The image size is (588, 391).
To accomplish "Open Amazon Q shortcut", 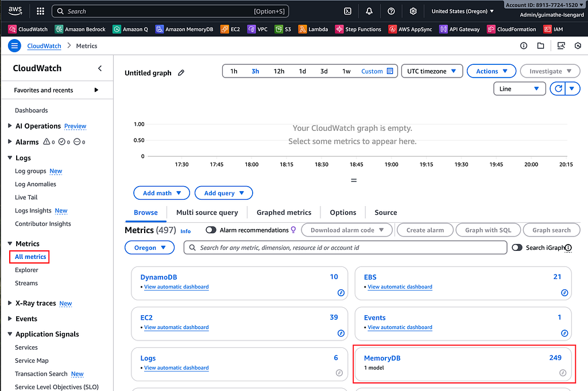I will [x=130, y=29].
